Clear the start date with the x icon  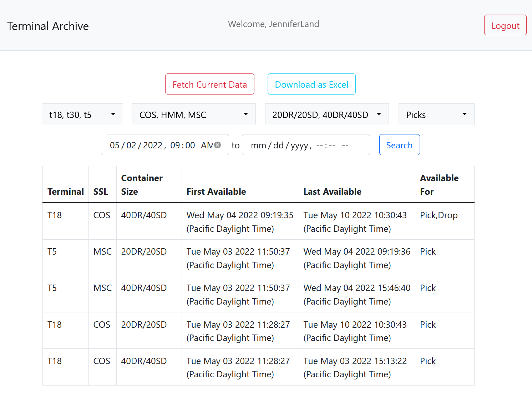click(217, 145)
